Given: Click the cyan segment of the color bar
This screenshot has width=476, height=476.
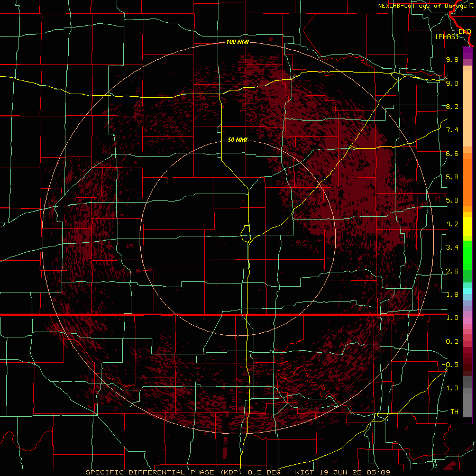Looking at the screenshot, I should (467, 290).
